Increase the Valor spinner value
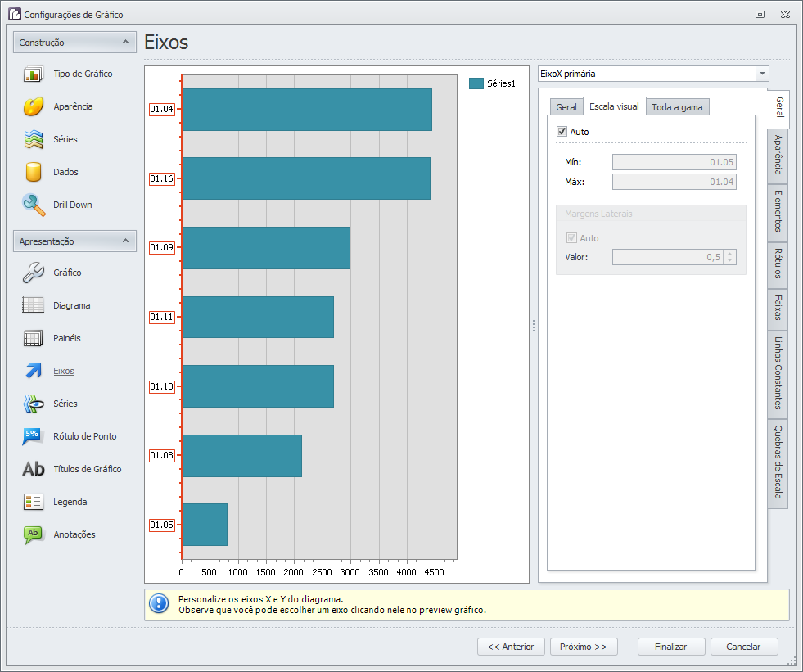 pos(730,254)
